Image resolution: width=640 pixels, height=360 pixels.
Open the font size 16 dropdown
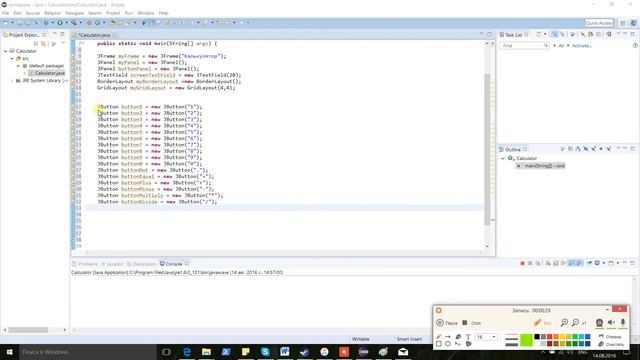487,337
